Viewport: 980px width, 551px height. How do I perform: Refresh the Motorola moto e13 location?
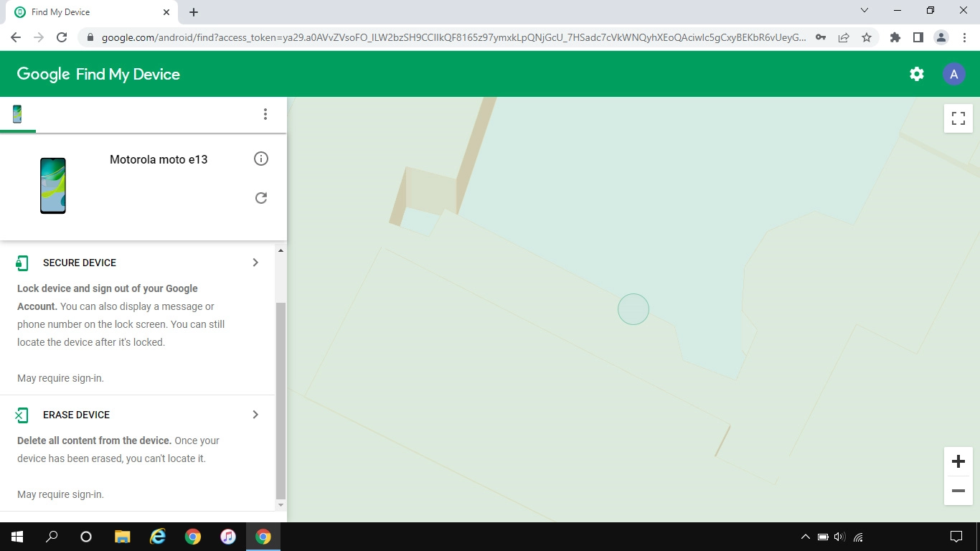pyautogui.click(x=261, y=197)
